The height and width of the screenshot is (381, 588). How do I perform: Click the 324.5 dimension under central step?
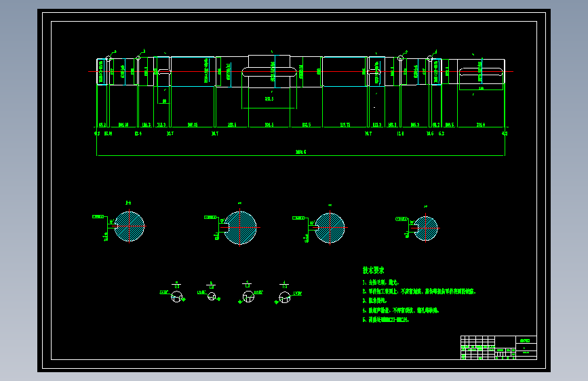269,125
